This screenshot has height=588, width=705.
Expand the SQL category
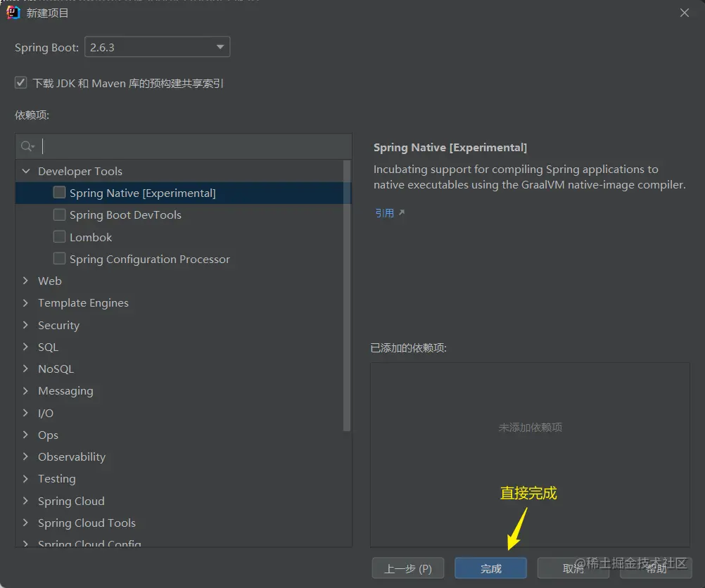[x=25, y=347]
